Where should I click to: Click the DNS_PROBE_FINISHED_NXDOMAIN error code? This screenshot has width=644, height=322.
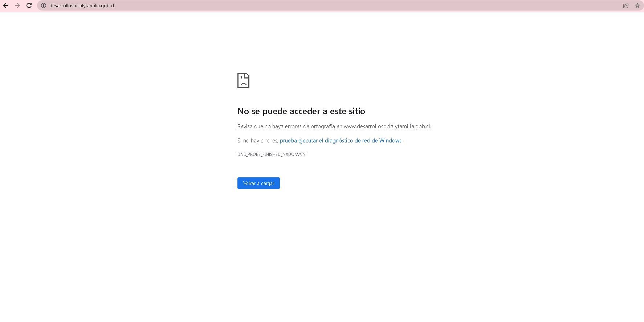(271, 154)
